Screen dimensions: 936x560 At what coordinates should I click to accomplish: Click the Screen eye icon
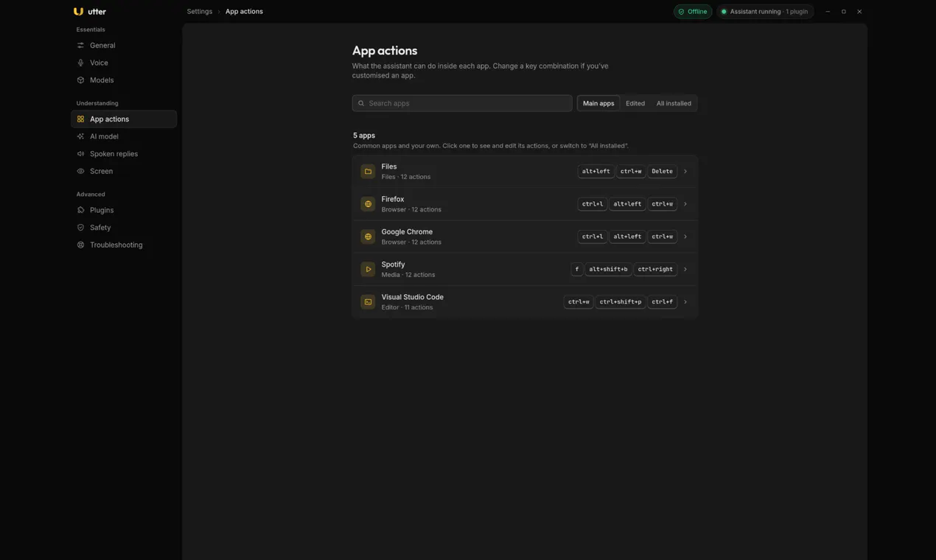click(80, 171)
